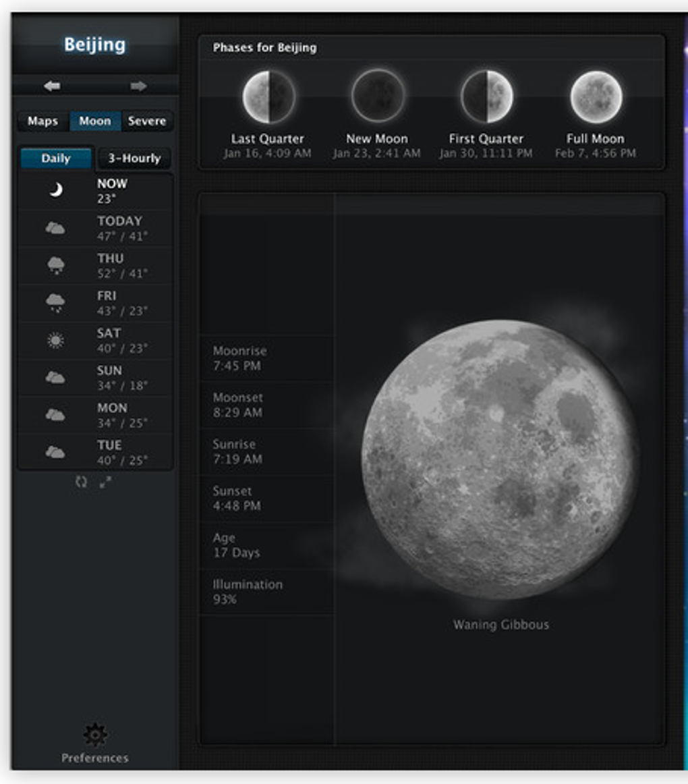Select the Last Quarter moon icon

click(269, 96)
